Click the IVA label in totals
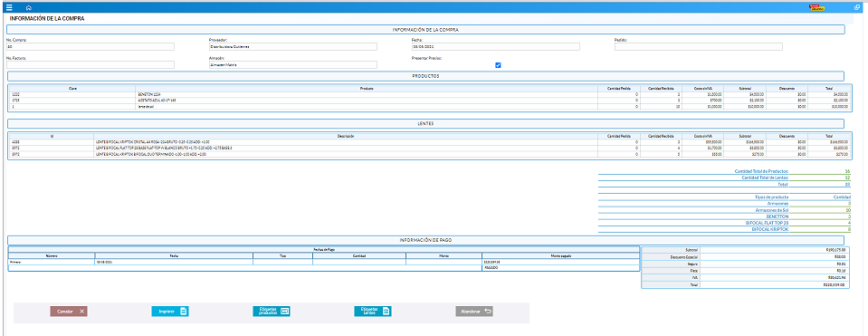The height and width of the screenshot is (336, 868). tap(696, 278)
